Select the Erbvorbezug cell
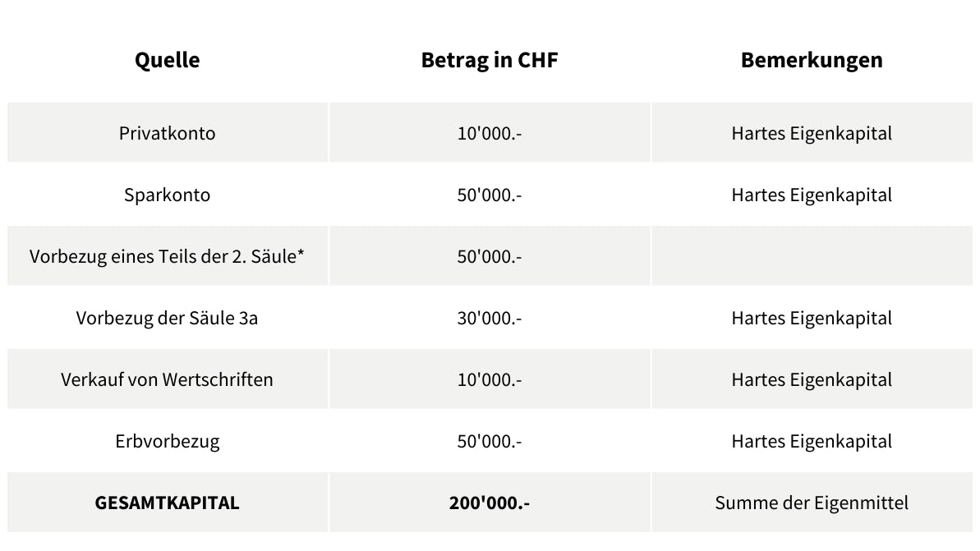The width and height of the screenshot is (980, 551). (x=167, y=441)
